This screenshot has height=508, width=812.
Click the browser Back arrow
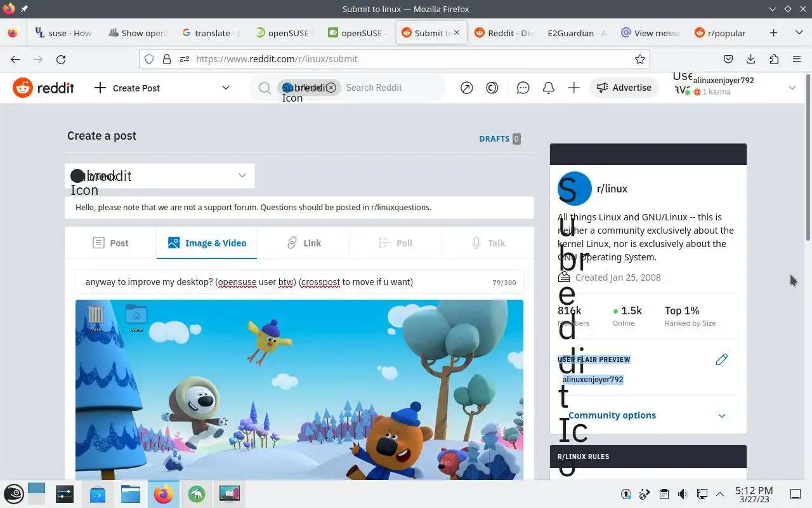pos(15,59)
